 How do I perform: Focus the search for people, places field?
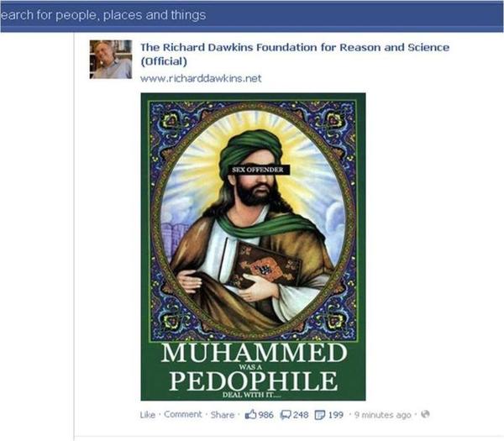click(103, 15)
